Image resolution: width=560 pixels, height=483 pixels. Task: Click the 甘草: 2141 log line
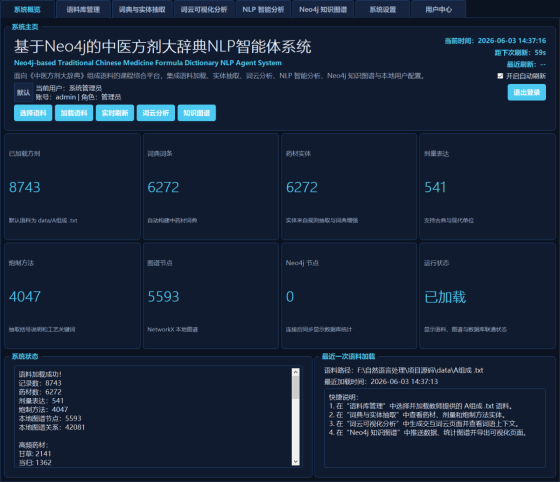(x=35, y=454)
